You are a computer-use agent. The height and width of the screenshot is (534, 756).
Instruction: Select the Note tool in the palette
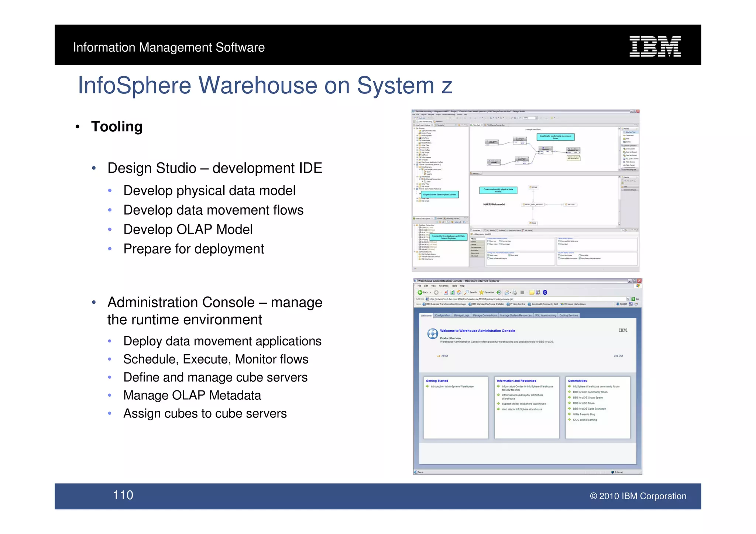tap(626, 139)
